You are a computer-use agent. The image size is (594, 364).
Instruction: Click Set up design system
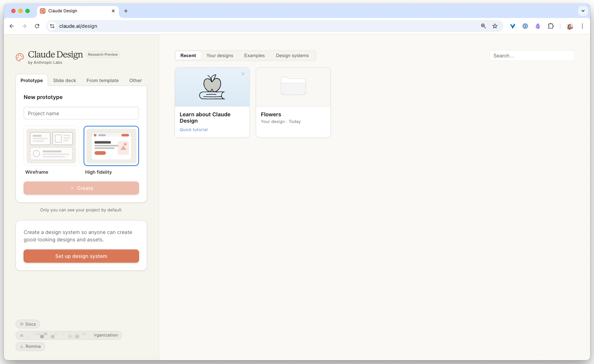pyautogui.click(x=81, y=256)
